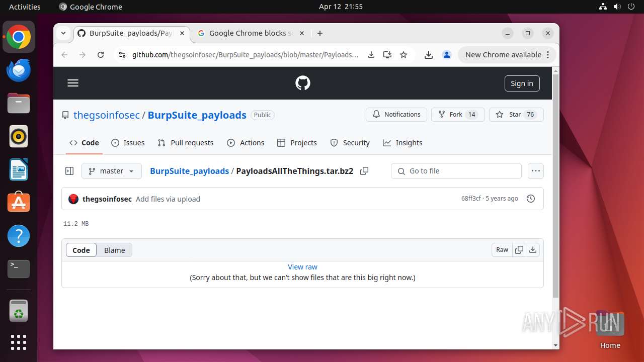
Task: Copy raw file contents icon
Action: pyautogui.click(x=519, y=250)
